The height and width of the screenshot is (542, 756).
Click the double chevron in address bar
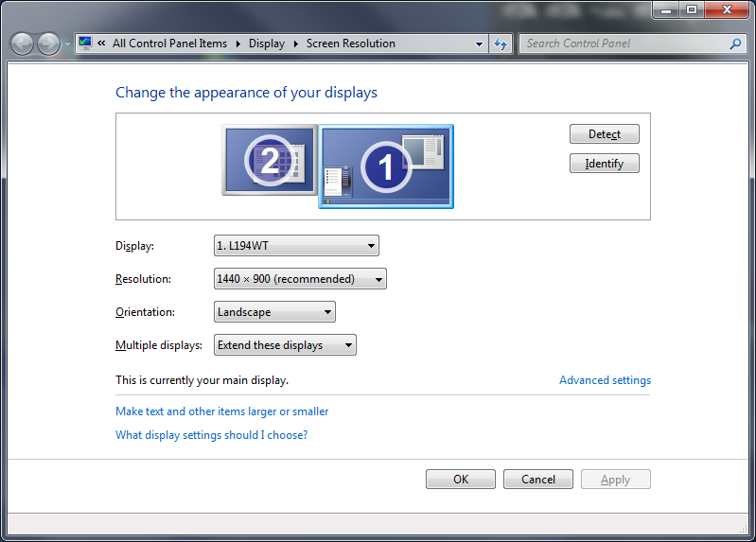pos(101,43)
